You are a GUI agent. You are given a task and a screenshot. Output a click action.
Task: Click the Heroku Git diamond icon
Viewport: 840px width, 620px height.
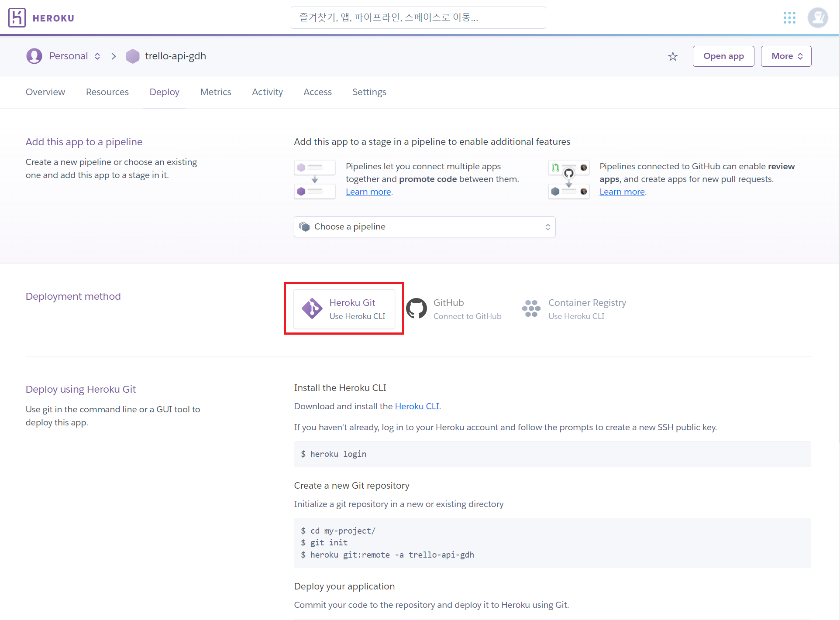312,309
